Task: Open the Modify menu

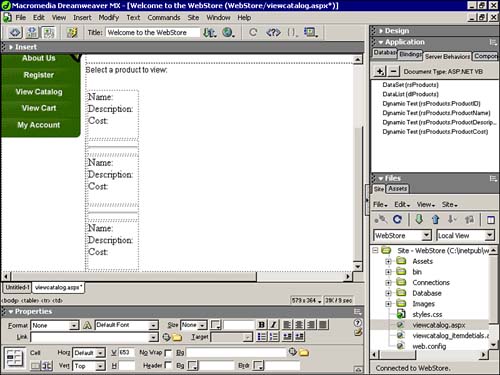Action: (x=109, y=18)
